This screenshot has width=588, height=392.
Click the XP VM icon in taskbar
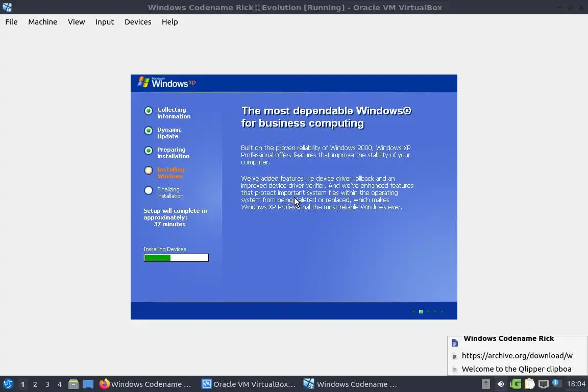click(309, 384)
